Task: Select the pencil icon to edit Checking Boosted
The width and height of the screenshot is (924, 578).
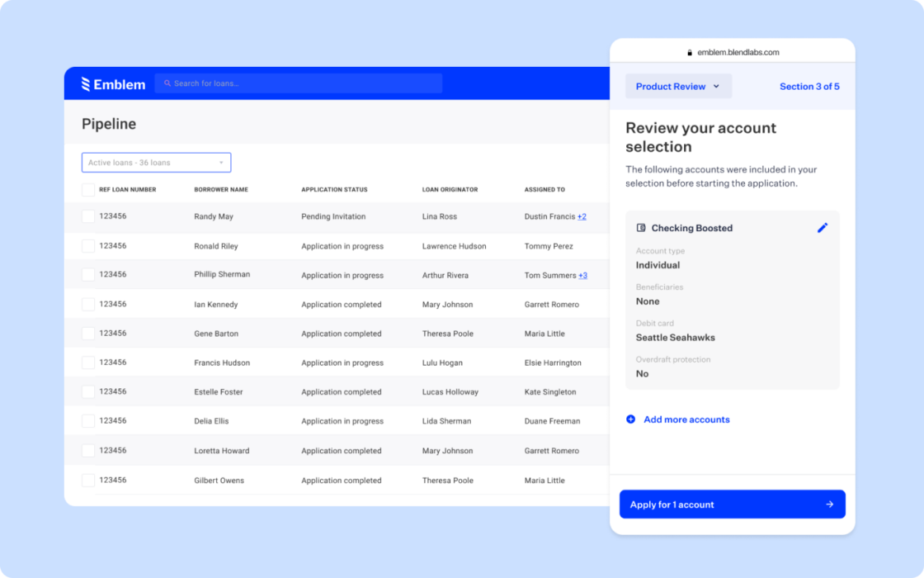Action: coord(823,228)
